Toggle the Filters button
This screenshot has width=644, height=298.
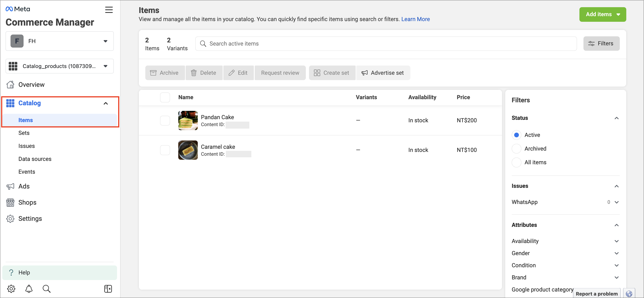tap(601, 44)
